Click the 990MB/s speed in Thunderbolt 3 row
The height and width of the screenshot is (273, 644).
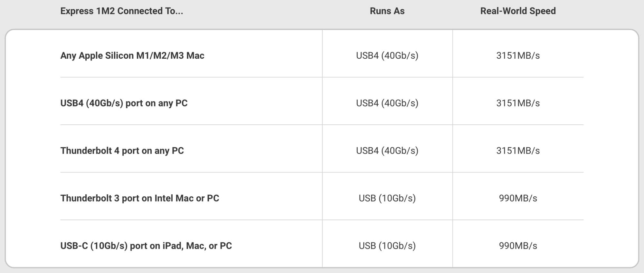pyautogui.click(x=518, y=198)
